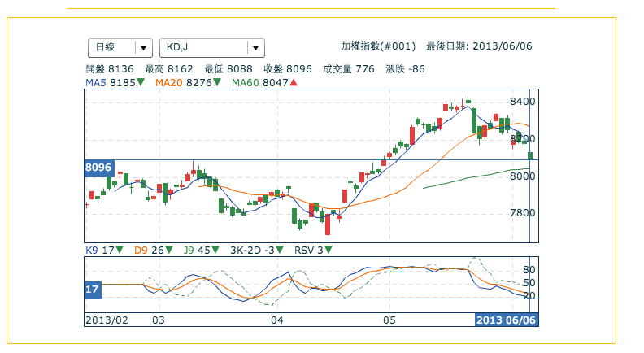The image size is (644, 353).
Task: Click the blue 8096 price marker
Action: pos(98,168)
